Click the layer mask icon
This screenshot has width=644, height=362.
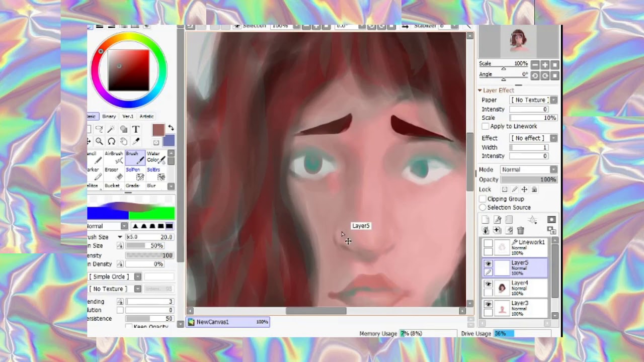click(x=551, y=220)
